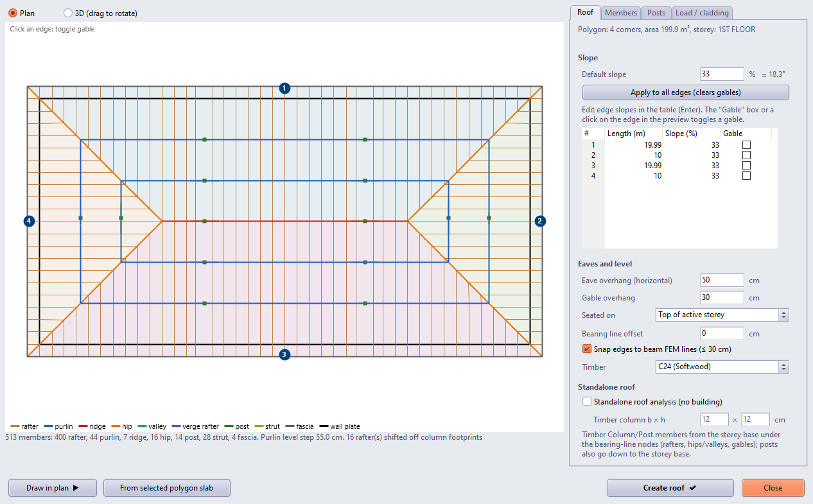Screen dimensions: 813x504
Task: Click edge marker 1 on the roof plan
Action: pos(285,88)
